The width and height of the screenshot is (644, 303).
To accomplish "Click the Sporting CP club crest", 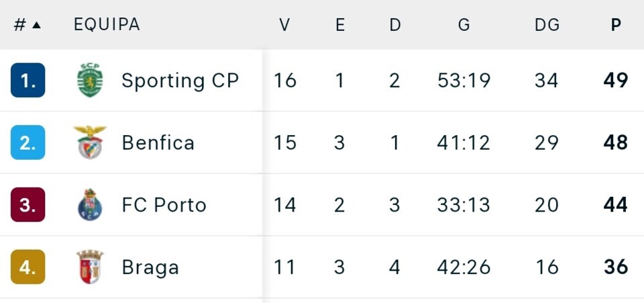I will pyautogui.click(x=90, y=81).
